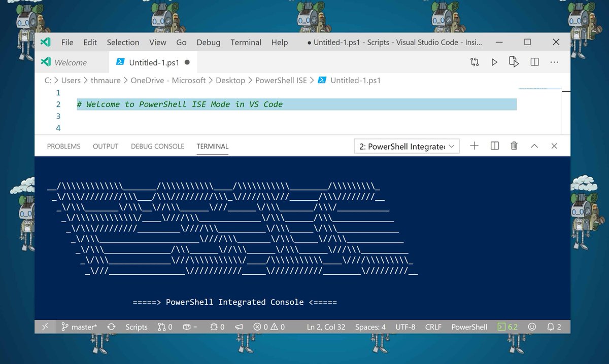
Task: Switch to the OUTPUT panel tab
Action: coord(106,146)
